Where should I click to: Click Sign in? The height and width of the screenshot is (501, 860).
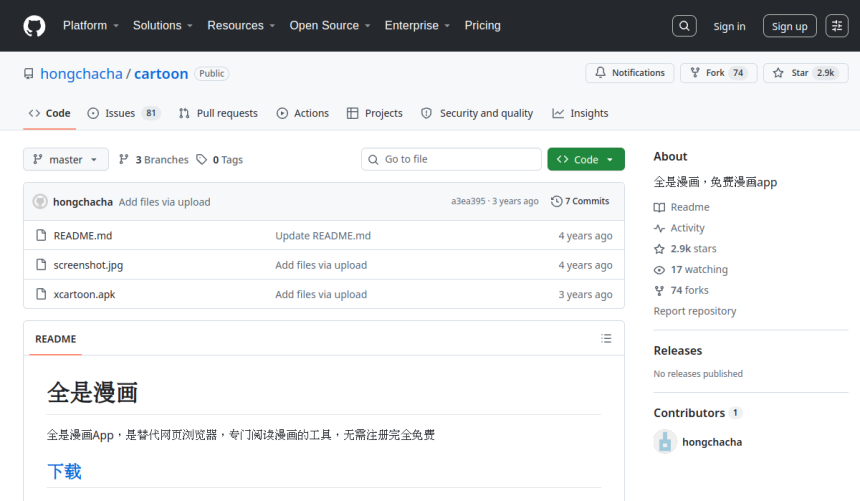click(x=729, y=26)
